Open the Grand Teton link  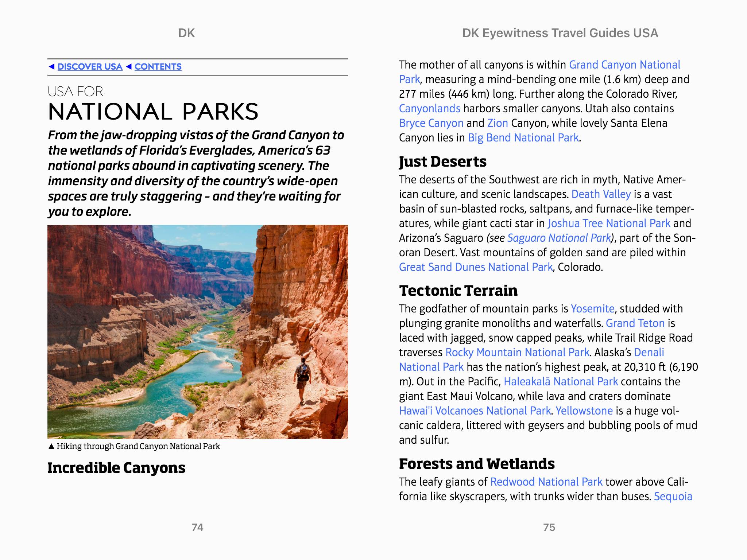(635, 323)
